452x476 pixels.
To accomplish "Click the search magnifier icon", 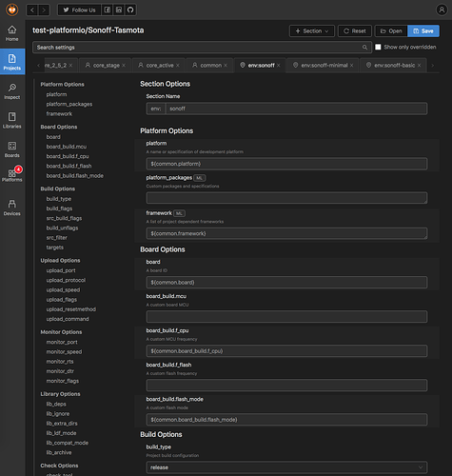I will pyautogui.click(x=364, y=48).
